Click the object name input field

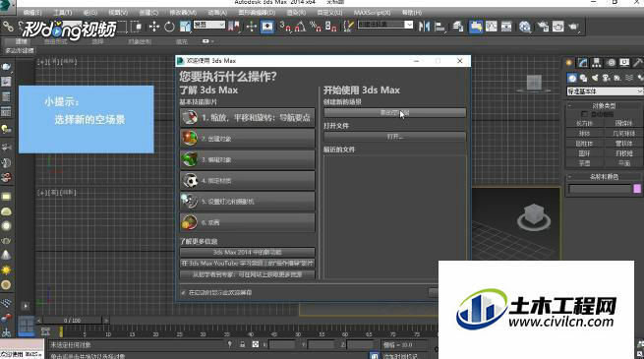pyautogui.click(x=599, y=189)
